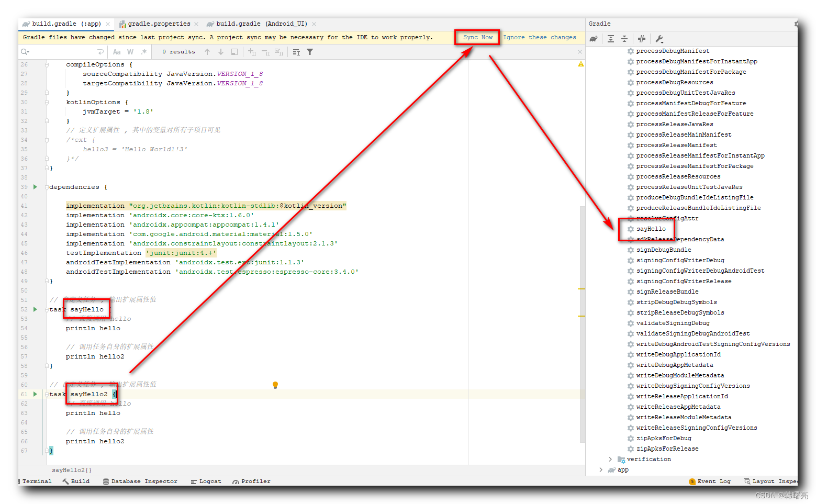
Task: Open Database Inspector tool window
Action: click(x=140, y=481)
